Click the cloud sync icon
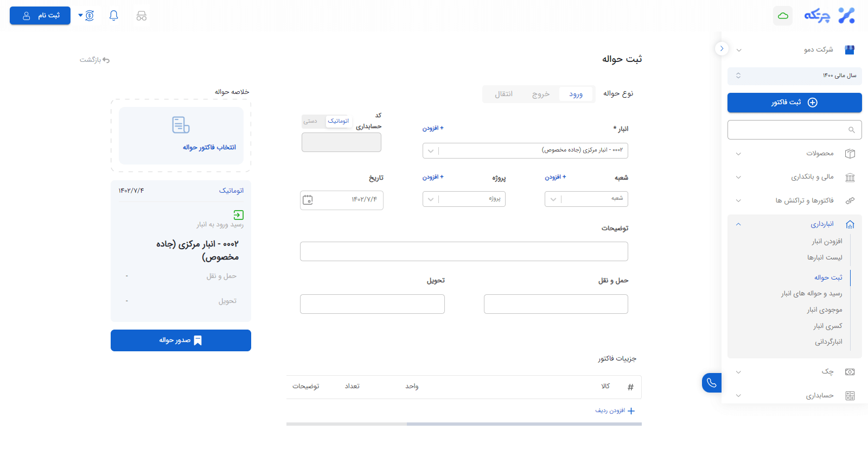This screenshot has width=868, height=455. (x=783, y=16)
